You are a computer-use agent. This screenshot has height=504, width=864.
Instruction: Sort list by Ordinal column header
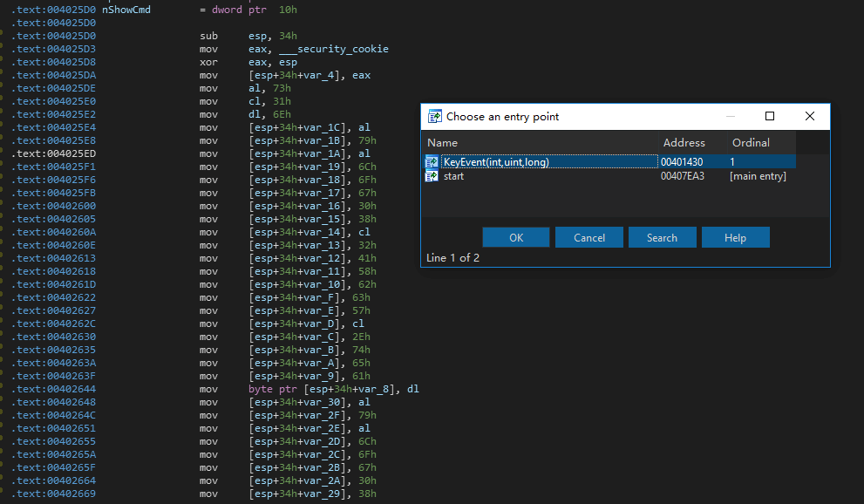(x=761, y=143)
